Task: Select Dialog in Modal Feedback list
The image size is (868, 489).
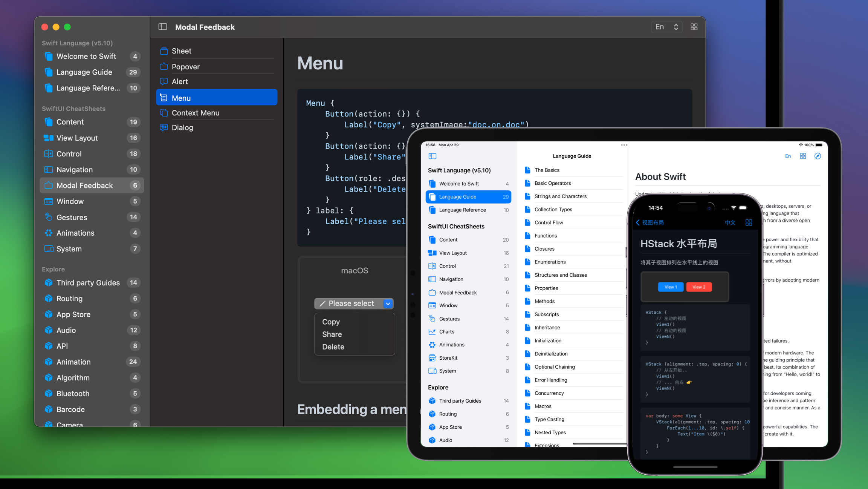Action: pos(217,127)
